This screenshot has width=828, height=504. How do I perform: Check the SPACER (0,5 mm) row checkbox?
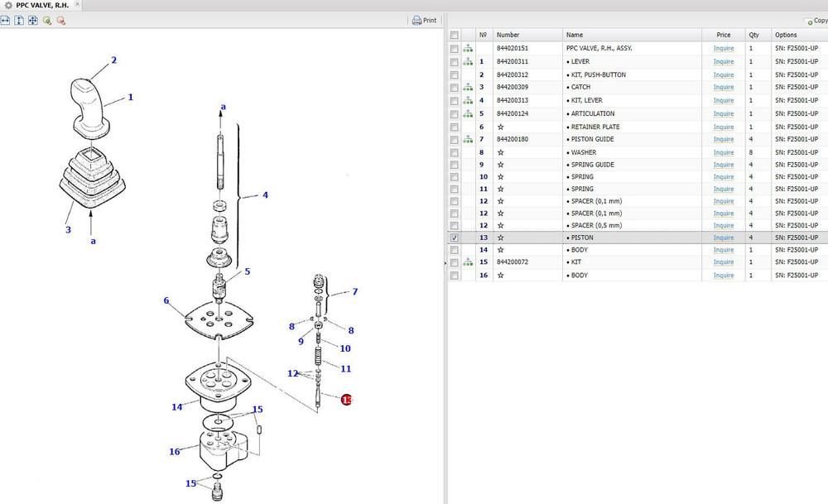tap(454, 226)
